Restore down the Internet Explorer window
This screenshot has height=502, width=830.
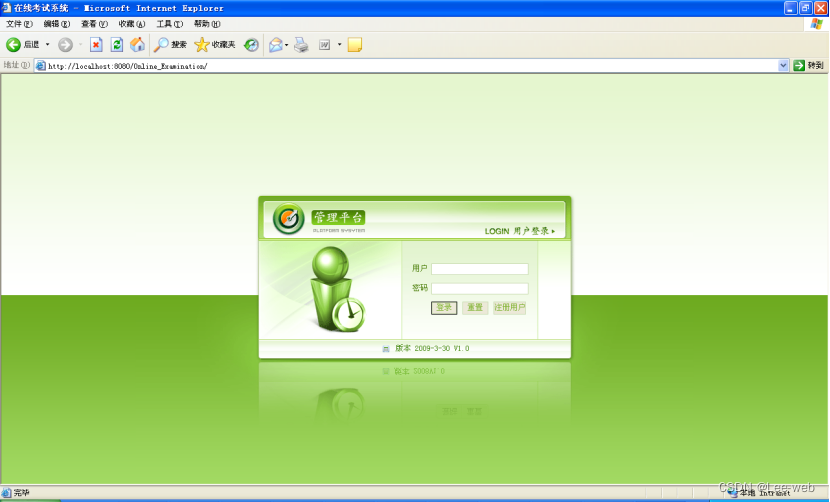click(806, 8)
